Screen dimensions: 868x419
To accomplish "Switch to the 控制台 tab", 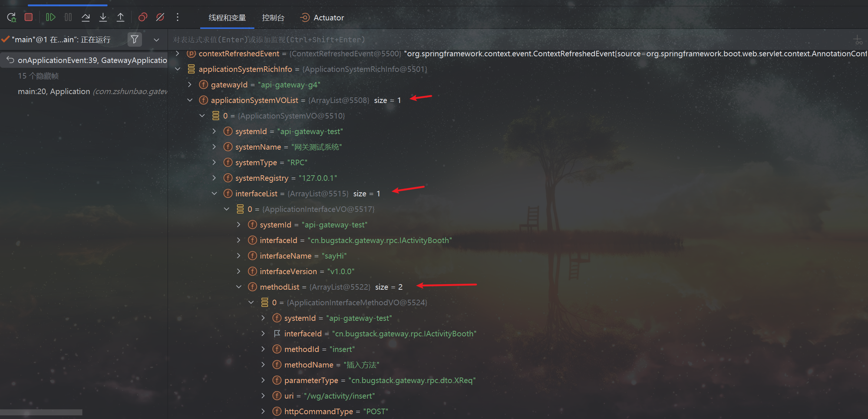I will 273,18.
